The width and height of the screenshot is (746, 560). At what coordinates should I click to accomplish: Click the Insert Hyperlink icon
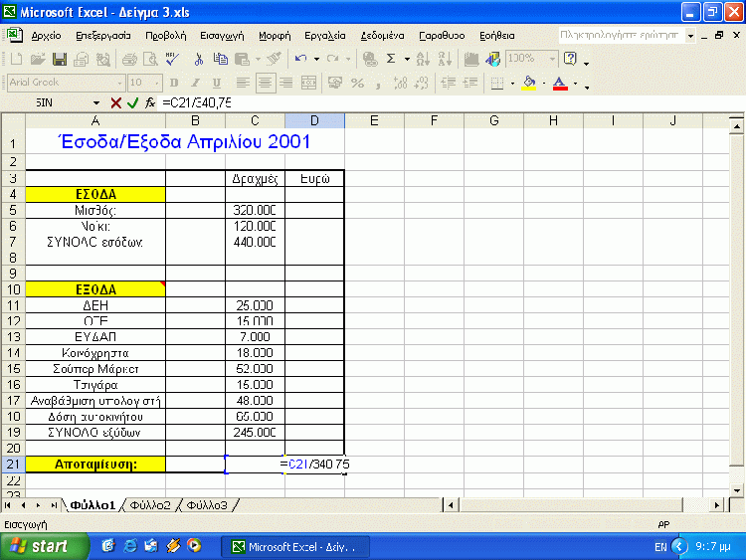[370, 59]
